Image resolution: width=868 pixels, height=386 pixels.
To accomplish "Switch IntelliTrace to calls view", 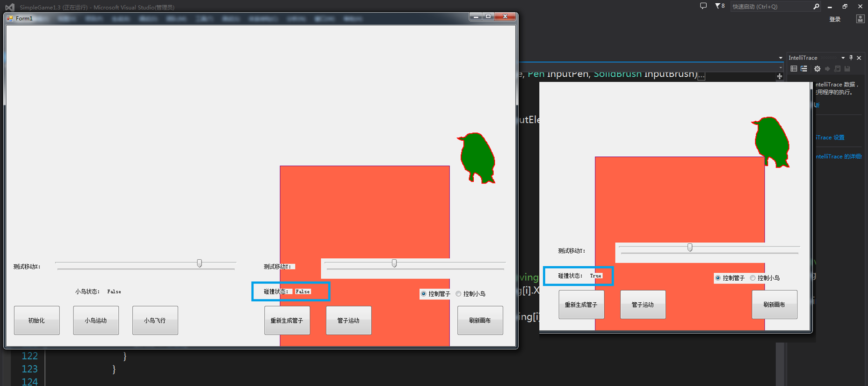I will point(804,69).
